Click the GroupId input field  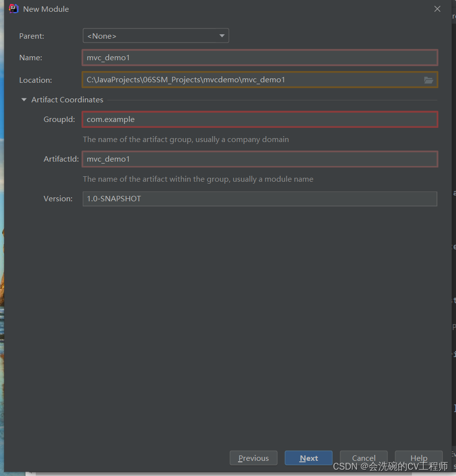click(x=260, y=119)
